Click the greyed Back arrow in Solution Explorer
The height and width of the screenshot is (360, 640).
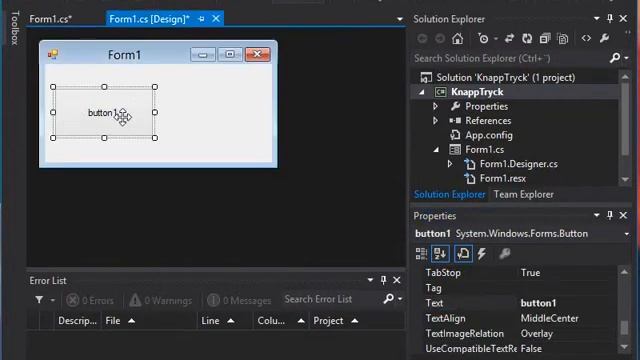click(422, 39)
